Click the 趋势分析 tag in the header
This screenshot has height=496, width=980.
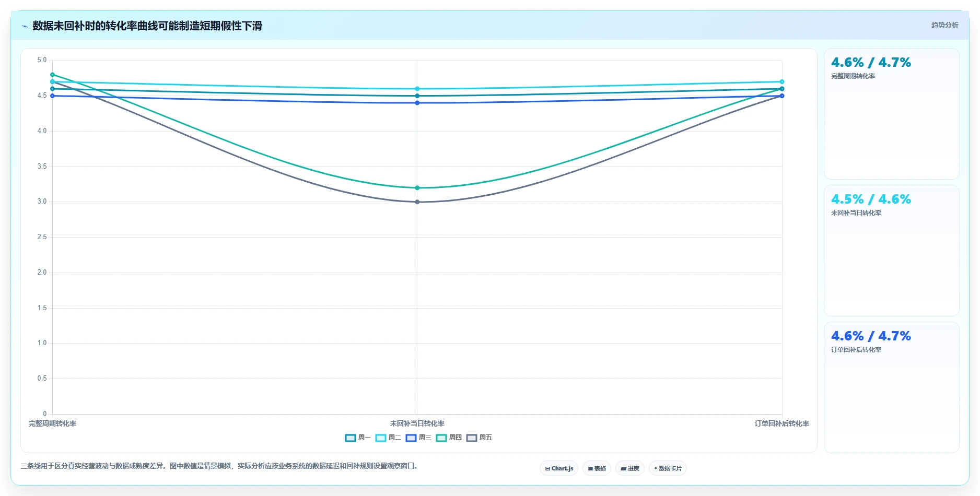pyautogui.click(x=944, y=25)
